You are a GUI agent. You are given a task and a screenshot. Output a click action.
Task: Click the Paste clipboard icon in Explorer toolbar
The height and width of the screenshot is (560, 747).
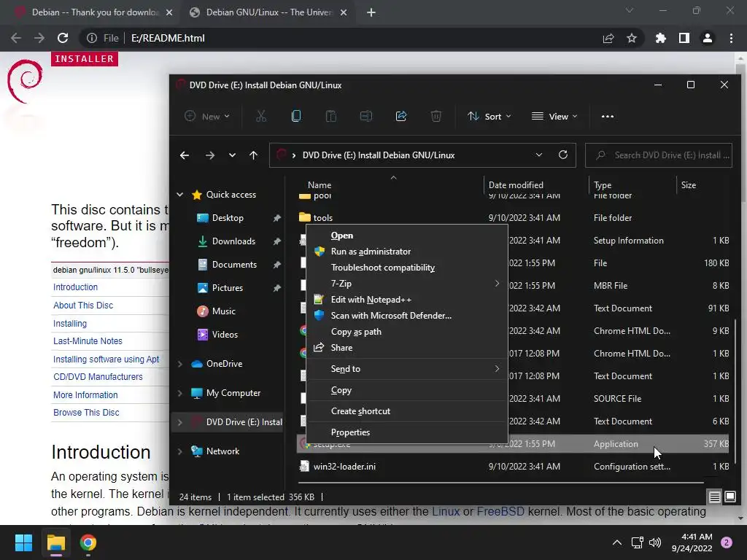[331, 116]
